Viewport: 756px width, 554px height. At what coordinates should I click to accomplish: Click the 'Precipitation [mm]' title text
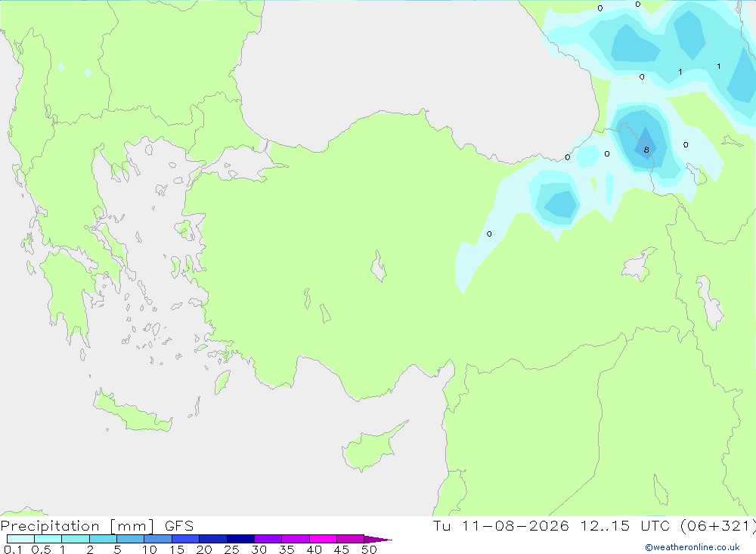[x=78, y=526]
